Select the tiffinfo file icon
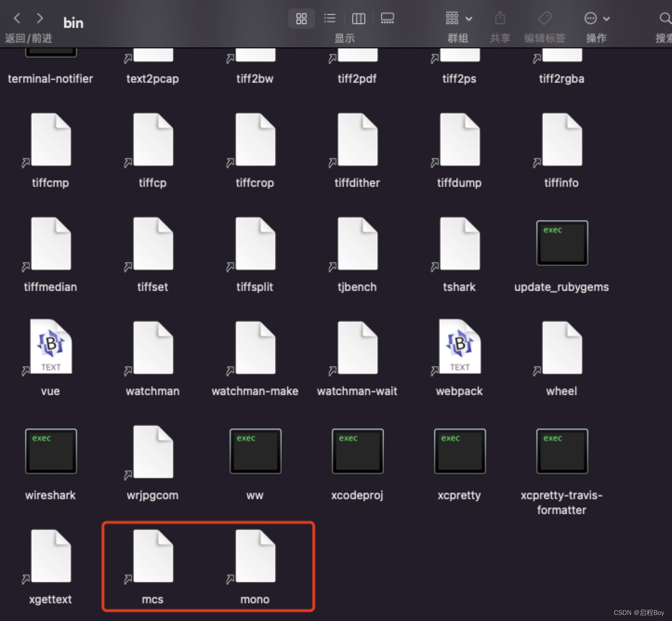The width and height of the screenshot is (672, 621). click(562, 139)
